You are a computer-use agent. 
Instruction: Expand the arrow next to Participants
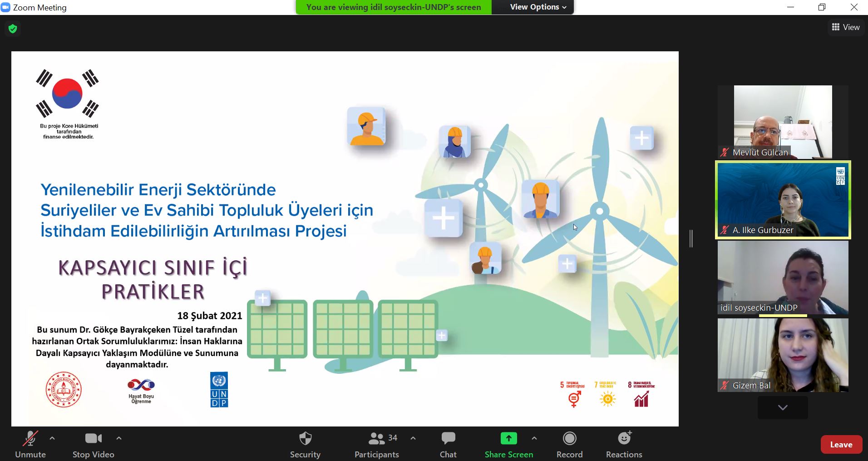413,438
